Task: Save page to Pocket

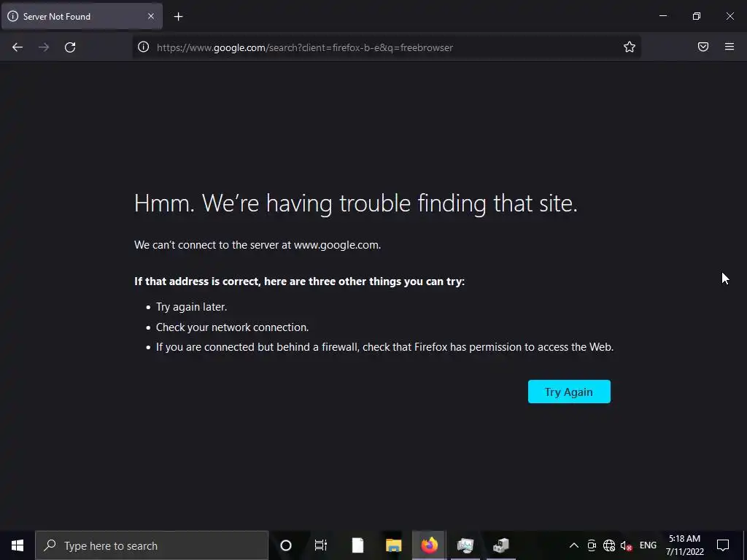Action: [x=703, y=47]
